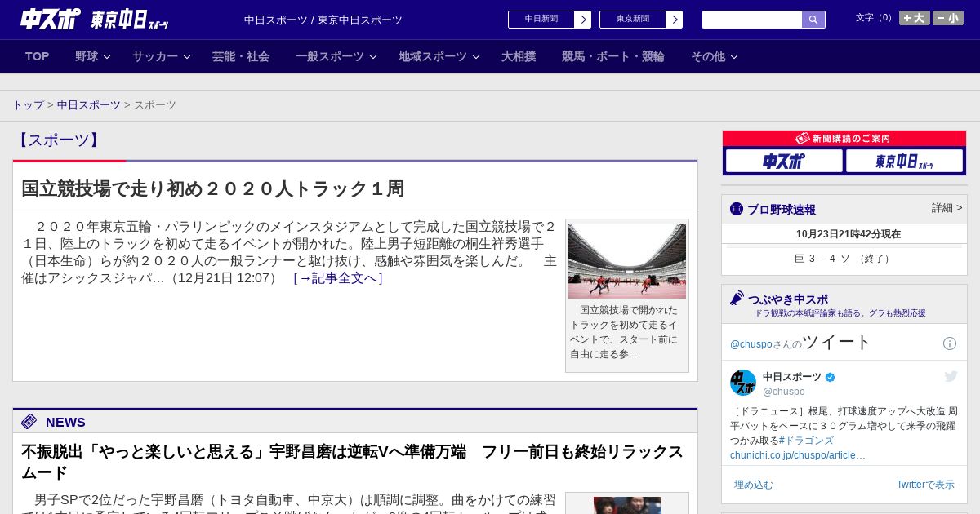
Task: Open the 競馬・ボート・競輪 menu item
Action: tap(613, 56)
